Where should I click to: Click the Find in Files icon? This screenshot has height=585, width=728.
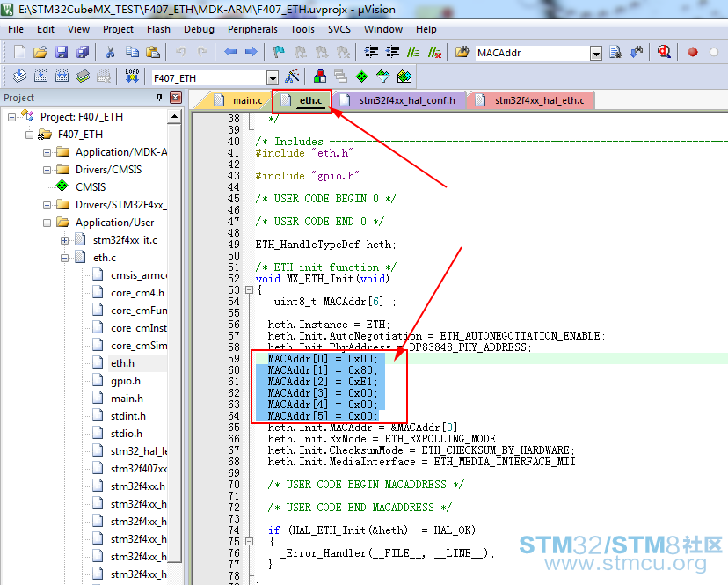[x=462, y=52]
